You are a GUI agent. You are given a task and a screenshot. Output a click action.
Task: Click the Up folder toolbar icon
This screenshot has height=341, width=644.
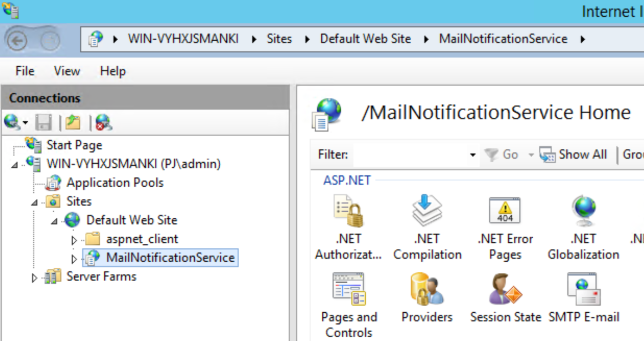pyautogui.click(x=73, y=123)
